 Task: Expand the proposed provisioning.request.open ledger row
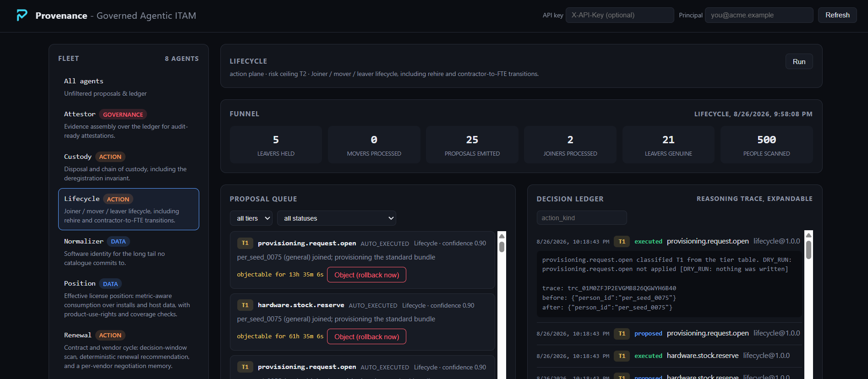pyautogui.click(x=669, y=333)
